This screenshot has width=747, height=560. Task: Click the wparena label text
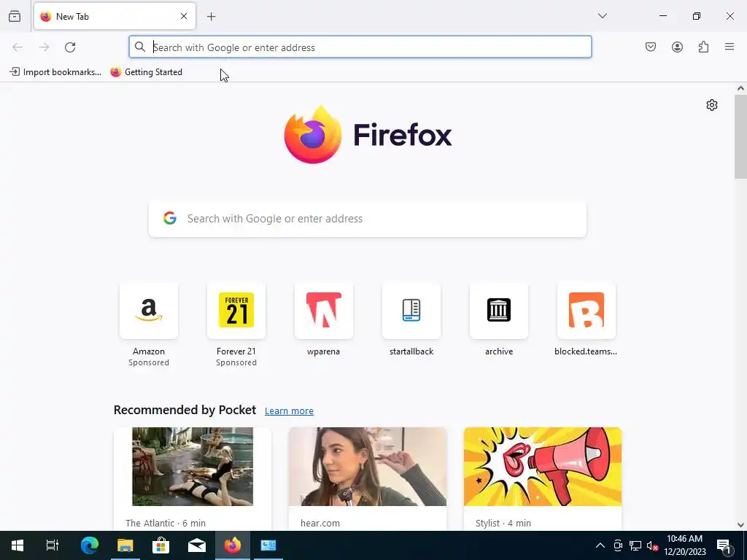click(x=323, y=351)
